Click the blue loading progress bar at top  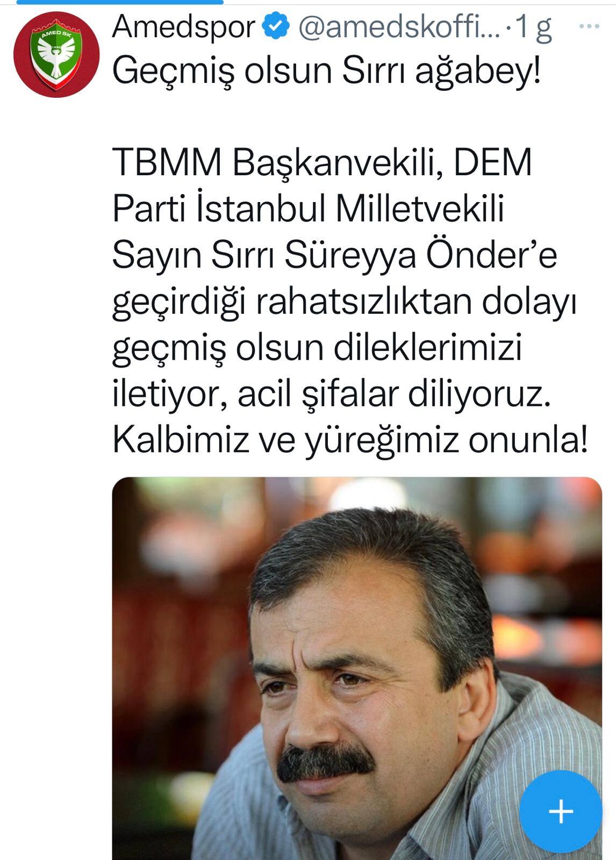point(112,2)
